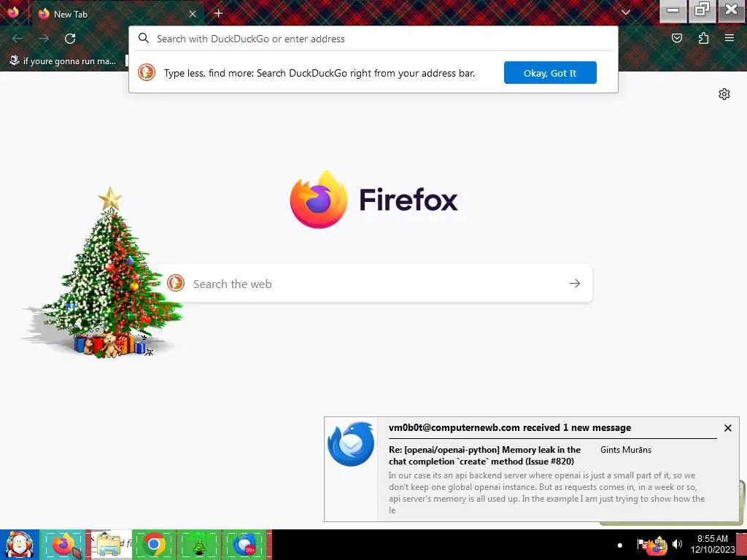The image size is (747, 560).
Task: Click the Reload page icon
Action: (x=70, y=39)
